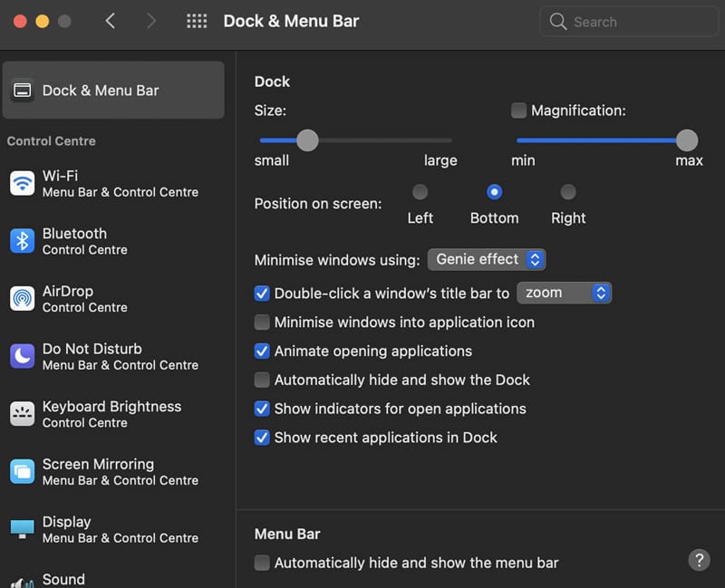Toggle Double-click a window's title bar checkbox
This screenshot has width=725, height=588.
point(262,293)
